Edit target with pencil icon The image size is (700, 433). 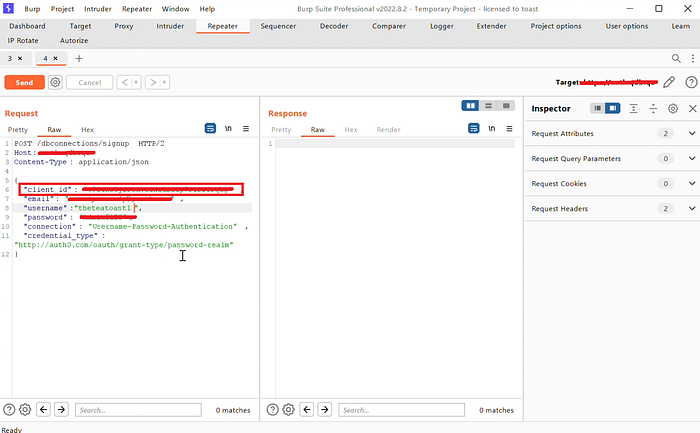point(669,82)
